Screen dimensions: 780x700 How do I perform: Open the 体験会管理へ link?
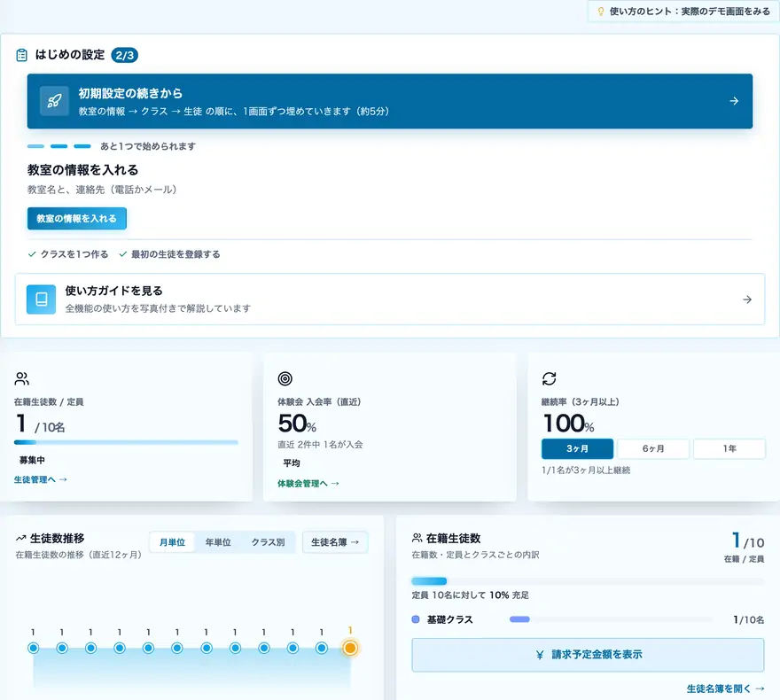pos(308,483)
